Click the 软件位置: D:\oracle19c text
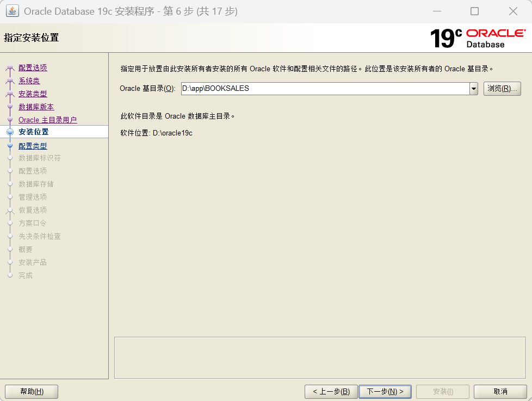 pyautogui.click(x=157, y=133)
